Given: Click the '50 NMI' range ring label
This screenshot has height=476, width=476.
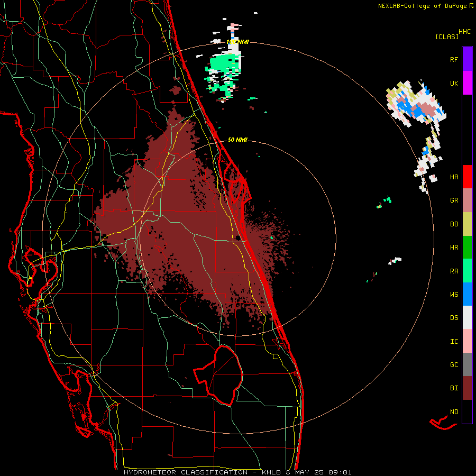Looking at the screenshot, I should (237, 140).
